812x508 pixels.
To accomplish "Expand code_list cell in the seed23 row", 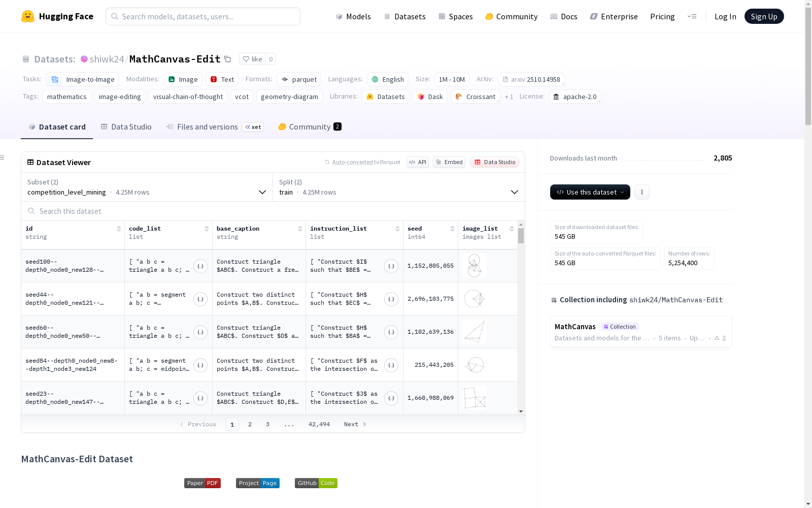I will pyautogui.click(x=200, y=398).
